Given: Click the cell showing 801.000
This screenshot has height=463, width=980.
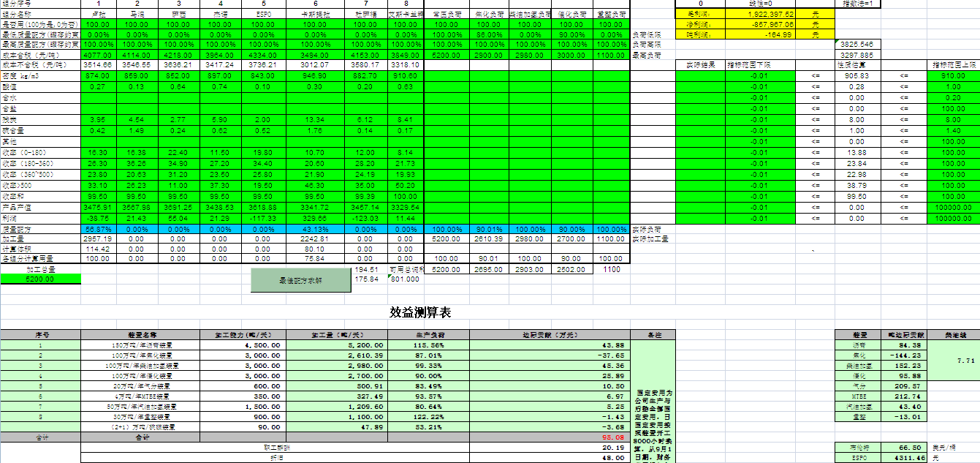Looking at the screenshot, I should [405, 279].
